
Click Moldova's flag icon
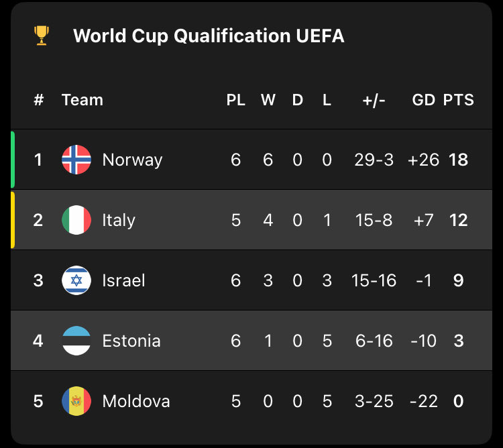[76, 401]
